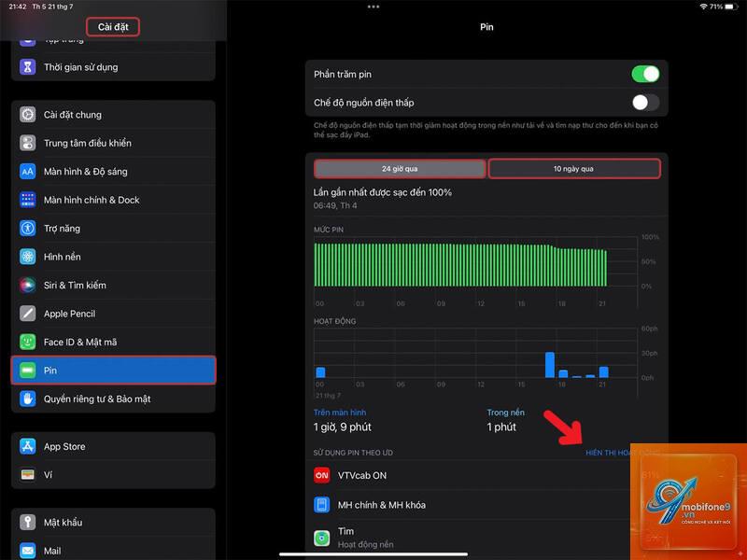This screenshot has width=747, height=560.
Task: Select Màn hình & Độ sáng AA icon
Action: pyautogui.click(x=28, y=172)
